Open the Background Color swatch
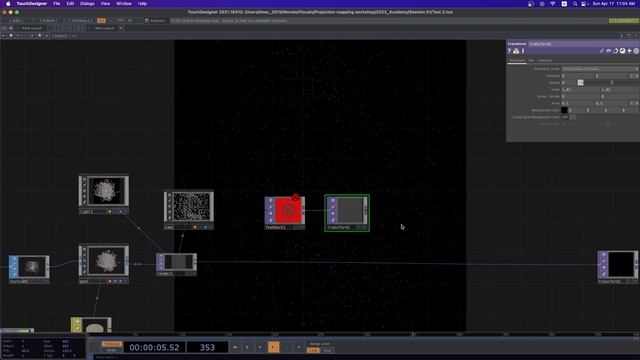Viewport: 640px width, 360px height. tap(564, 110)
